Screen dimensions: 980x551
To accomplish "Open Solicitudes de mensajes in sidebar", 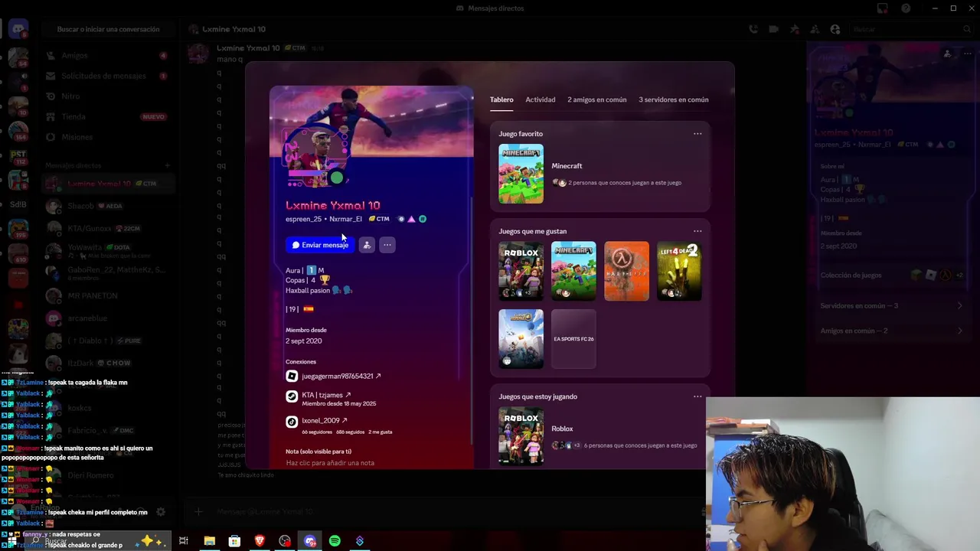I will tap(107, 76).
